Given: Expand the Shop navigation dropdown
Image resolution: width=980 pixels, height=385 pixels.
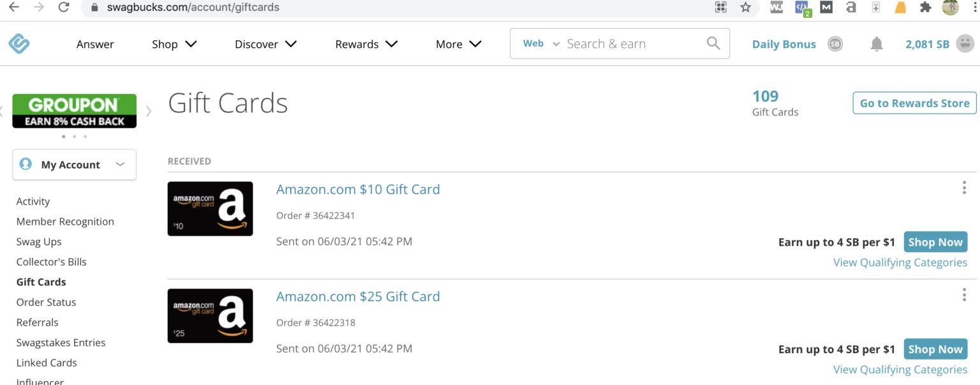Looking at the screenshot, I should [x=173, y=44].
